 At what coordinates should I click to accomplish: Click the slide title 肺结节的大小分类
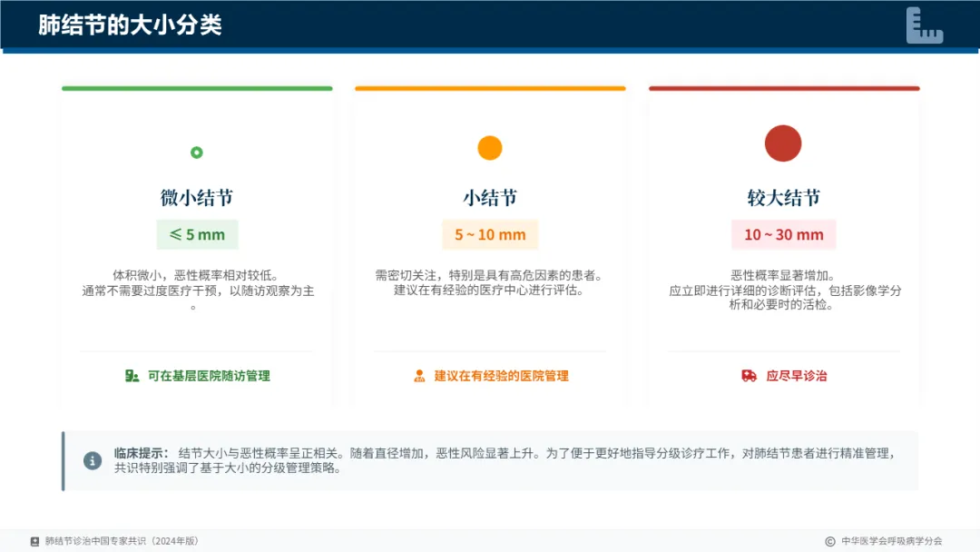pyautogui.click(x=130, y=25)
